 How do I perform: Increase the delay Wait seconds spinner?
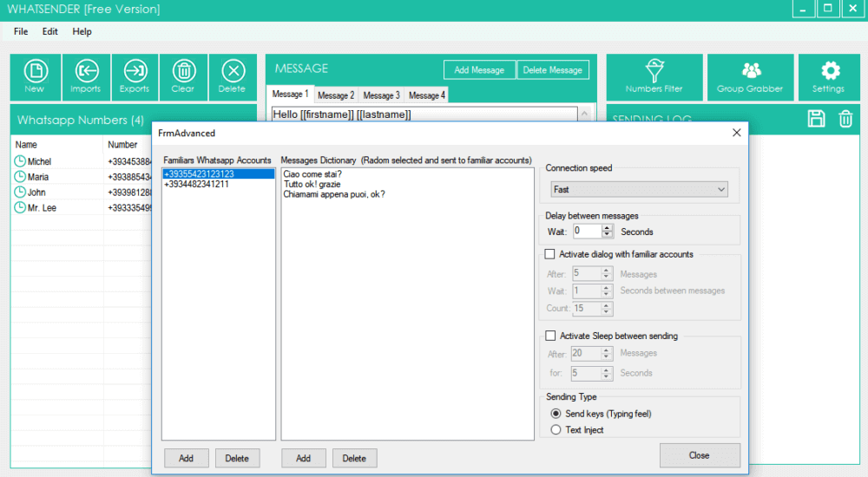(608, 228)
